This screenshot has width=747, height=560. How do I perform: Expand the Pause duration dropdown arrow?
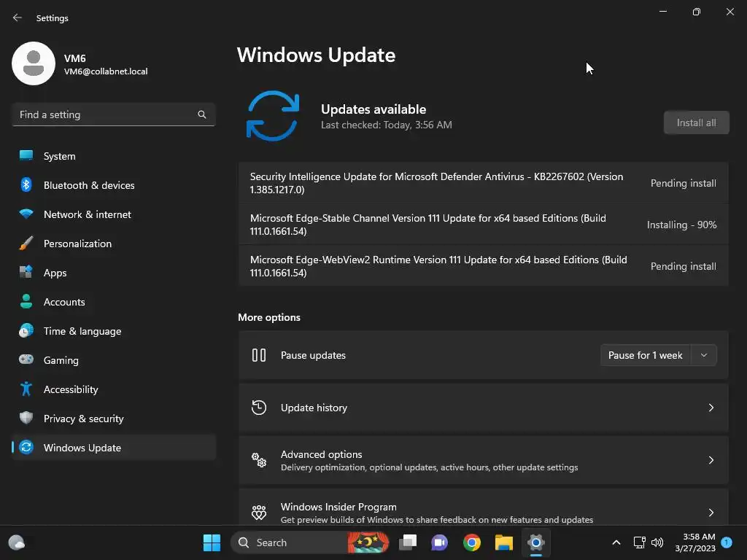coord(704,355)
